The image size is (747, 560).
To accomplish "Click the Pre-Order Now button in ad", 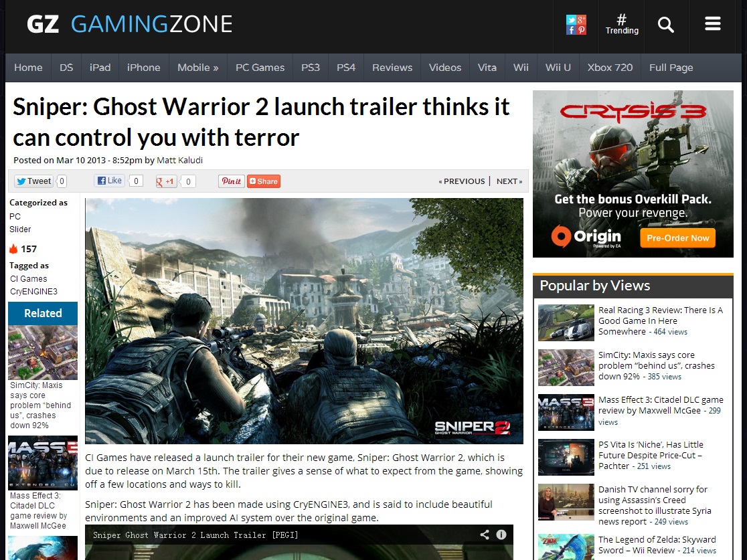I will click(677, 238).
